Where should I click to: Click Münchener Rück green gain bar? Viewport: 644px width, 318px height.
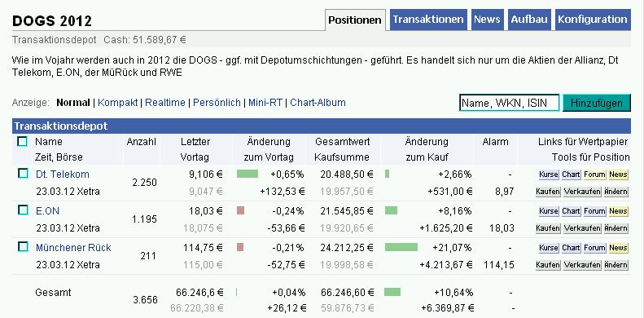click(401, 247)
